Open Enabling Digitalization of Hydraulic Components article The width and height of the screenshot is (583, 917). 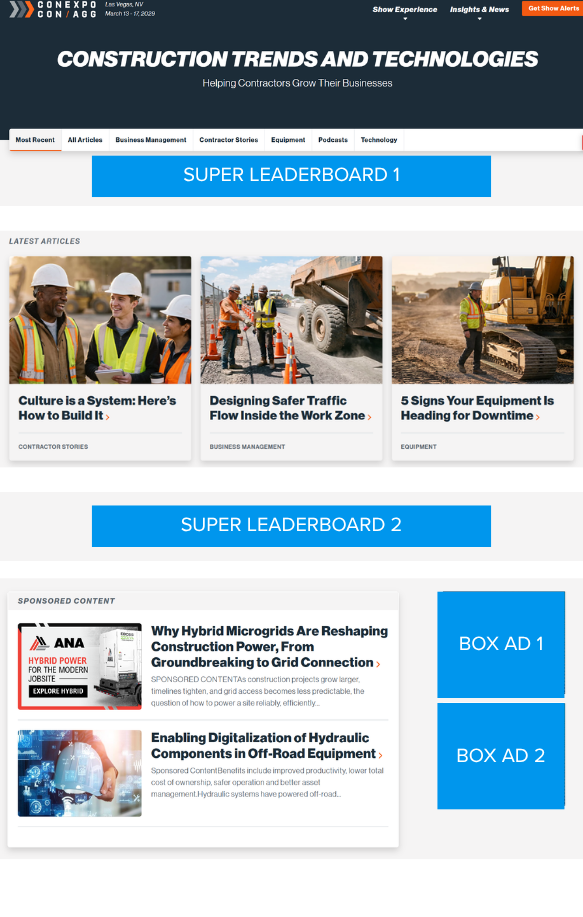click(x=267, y=746)
